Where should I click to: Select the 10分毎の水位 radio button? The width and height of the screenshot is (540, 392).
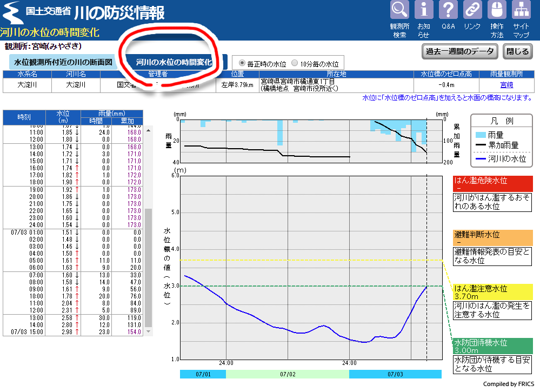[x=295, y=63]
